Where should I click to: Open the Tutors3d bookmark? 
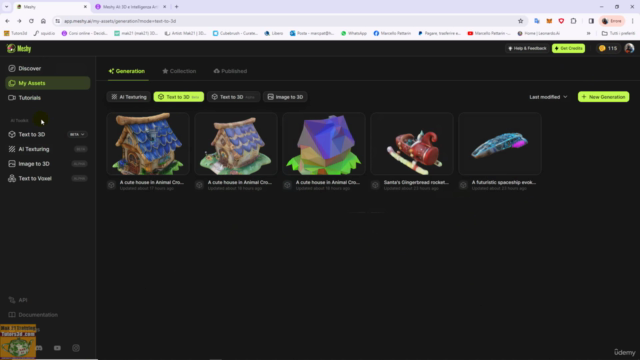(x=16, y=33)
